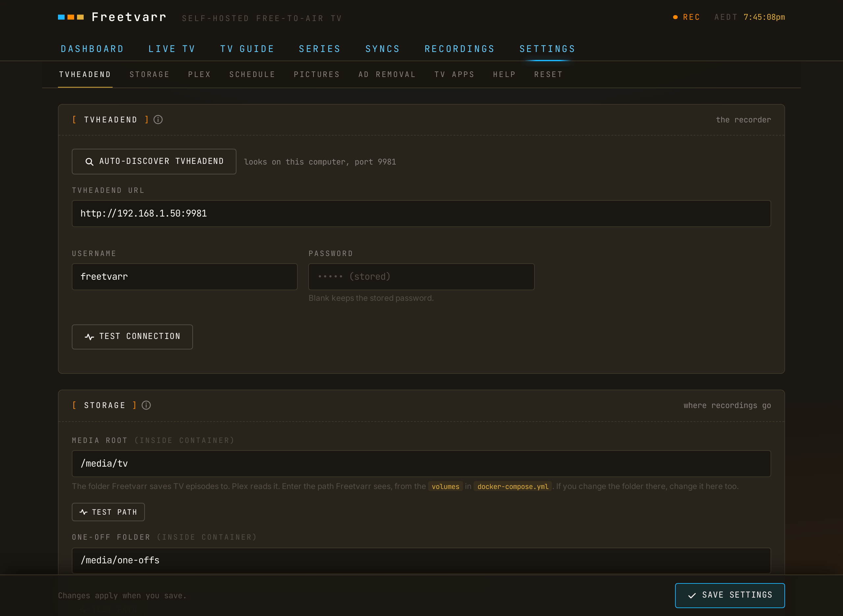Click the 'volumes' code text

445,487
